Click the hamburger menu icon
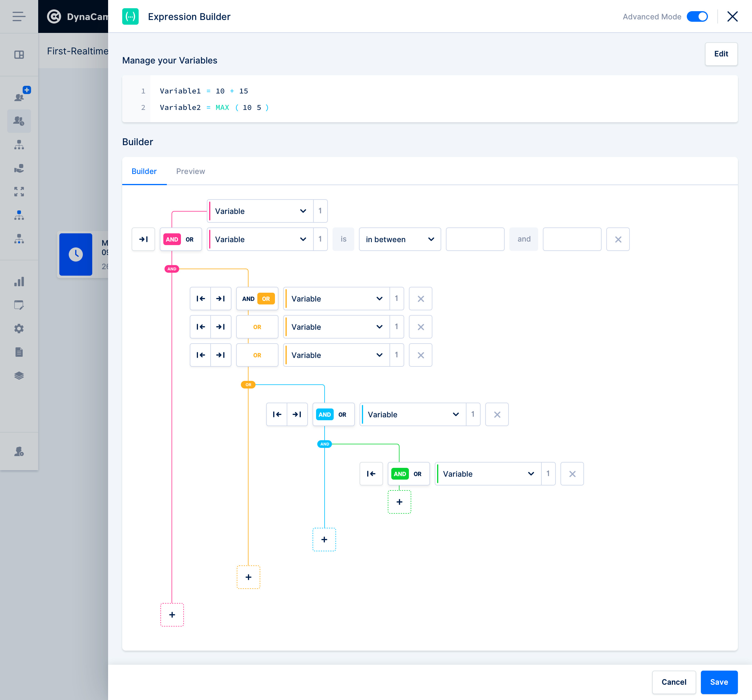This screenshot has height=700, width=752. 19,16
